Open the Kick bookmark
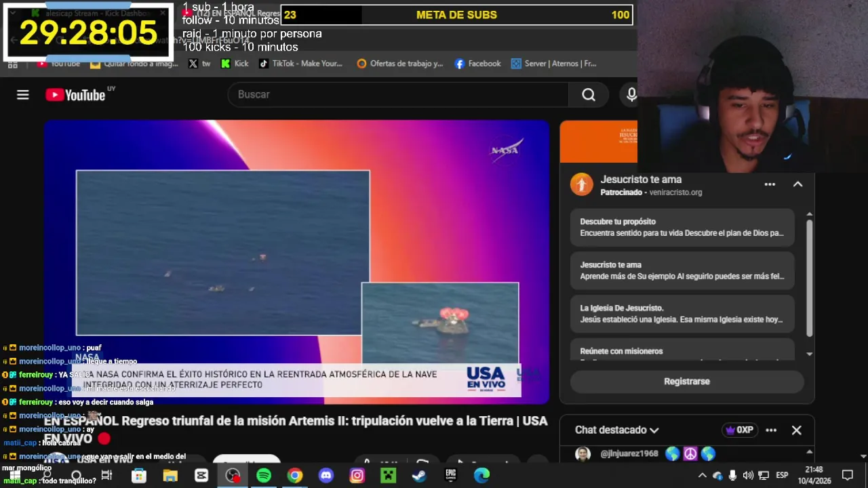This screenshot has height=488, width=868. [235, 64]
